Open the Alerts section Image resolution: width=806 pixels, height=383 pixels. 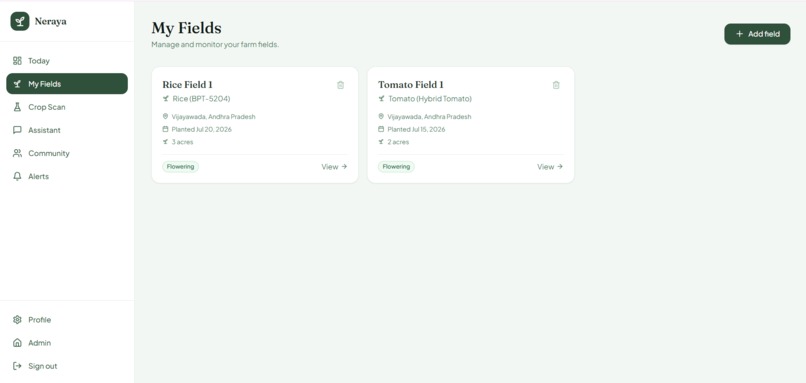[67, 176]
